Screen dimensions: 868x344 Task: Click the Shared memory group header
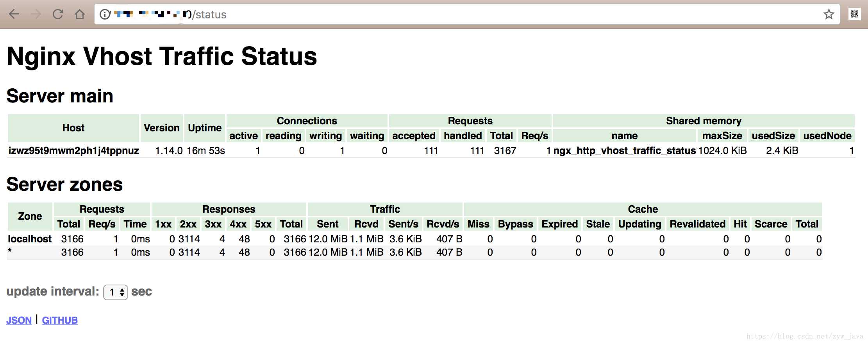[704, 121]
